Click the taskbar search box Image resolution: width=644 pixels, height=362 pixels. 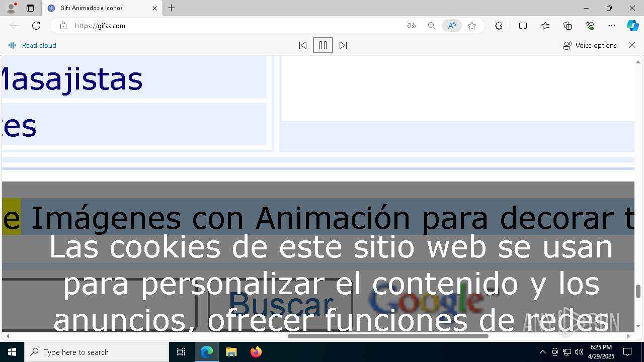tap(97, 352)
